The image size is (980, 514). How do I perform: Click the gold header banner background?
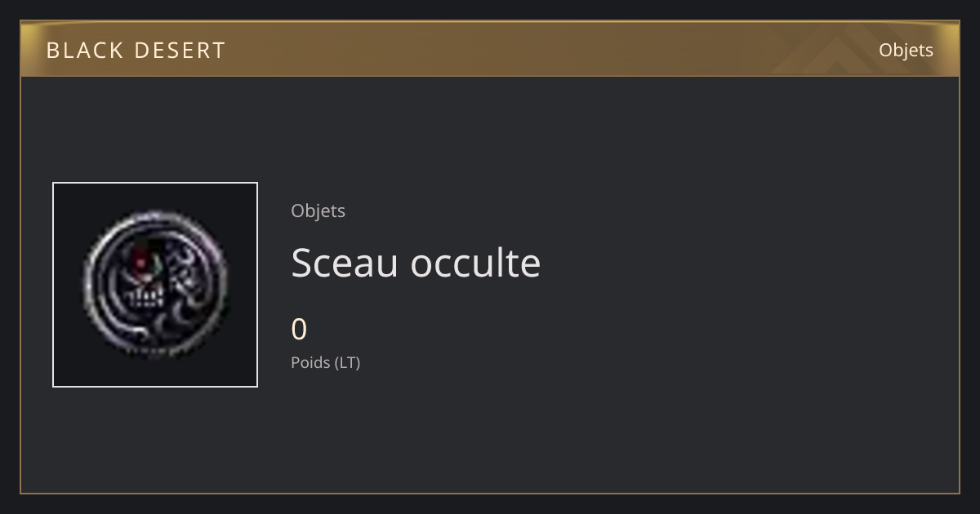coord(490,49)
